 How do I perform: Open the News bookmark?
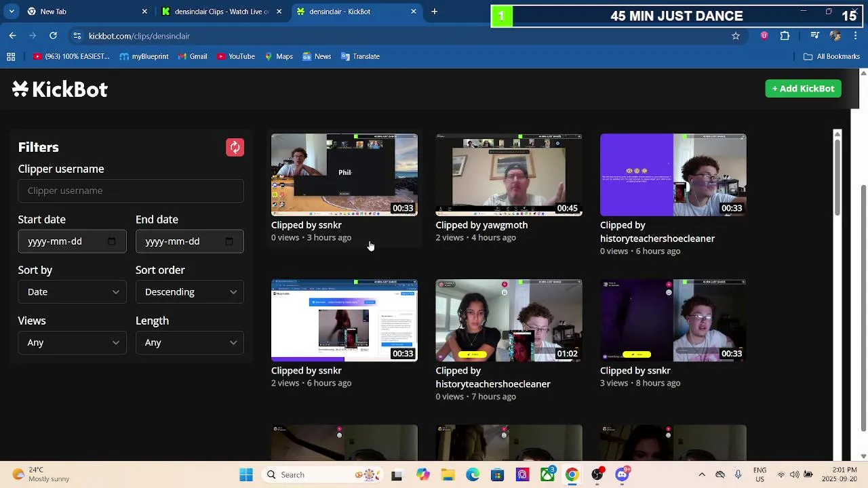[317, 56]
